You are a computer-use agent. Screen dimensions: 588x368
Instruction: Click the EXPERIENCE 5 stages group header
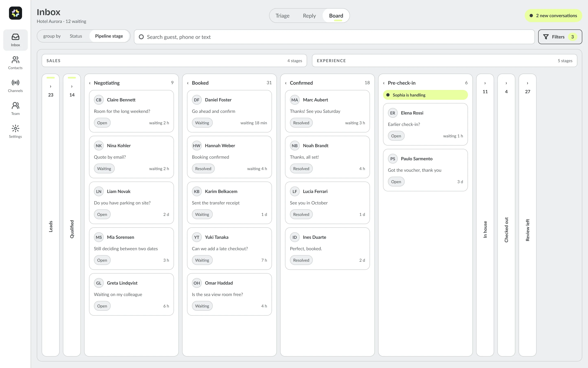444,61
